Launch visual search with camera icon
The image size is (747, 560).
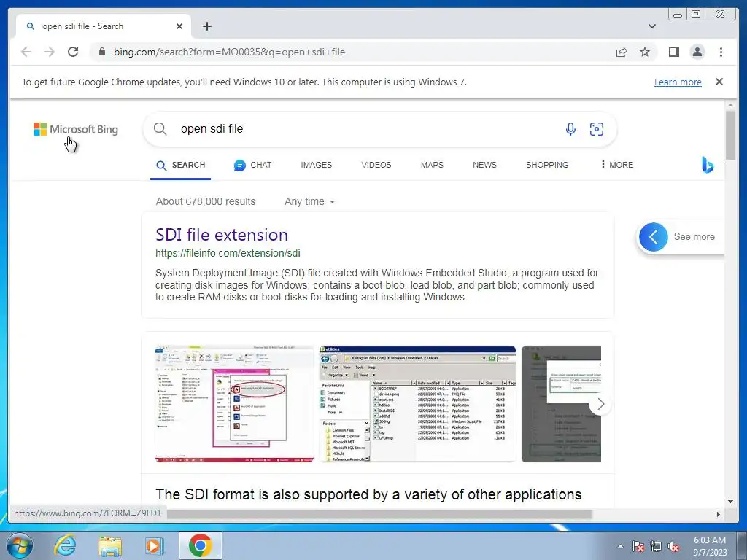pyautogui.click(x=597, y=128)
